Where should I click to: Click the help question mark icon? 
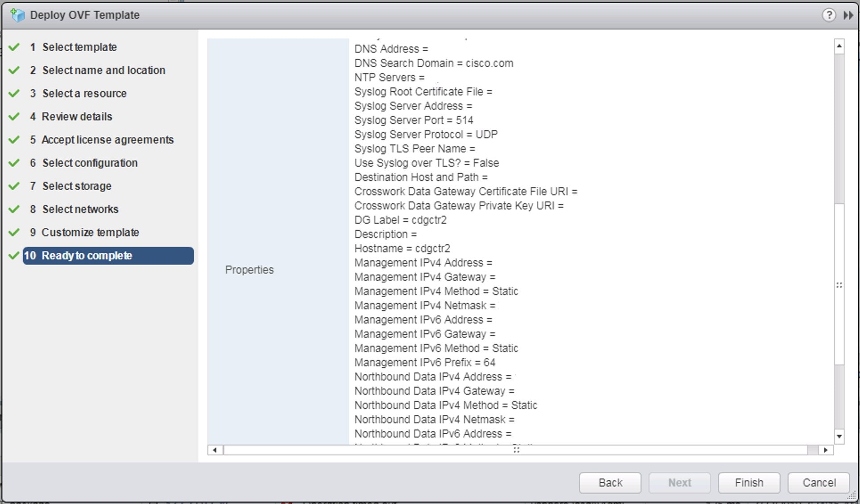click(829, 15)
